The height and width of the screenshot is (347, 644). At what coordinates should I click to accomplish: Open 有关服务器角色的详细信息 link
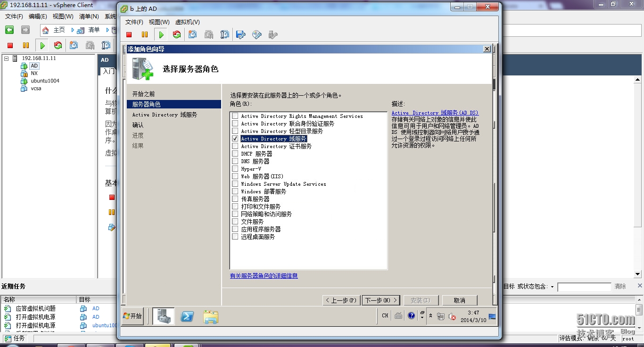pyautogui.click(x=264, y=276)
